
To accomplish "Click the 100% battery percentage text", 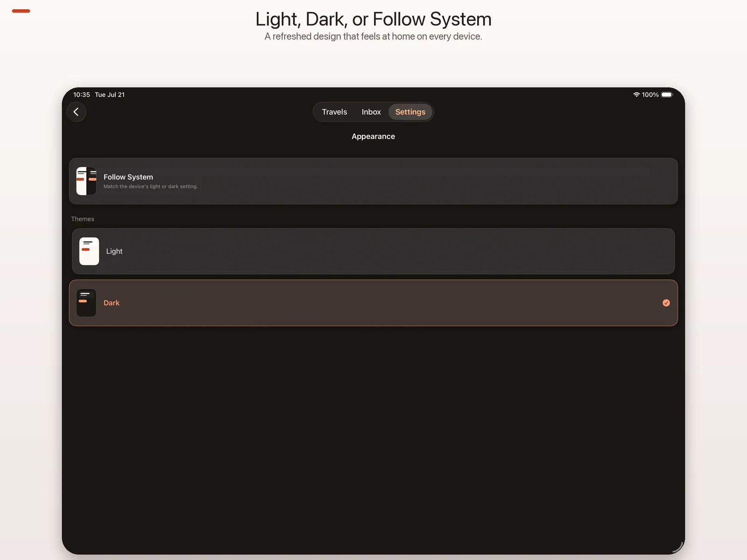I will [650, 95].
